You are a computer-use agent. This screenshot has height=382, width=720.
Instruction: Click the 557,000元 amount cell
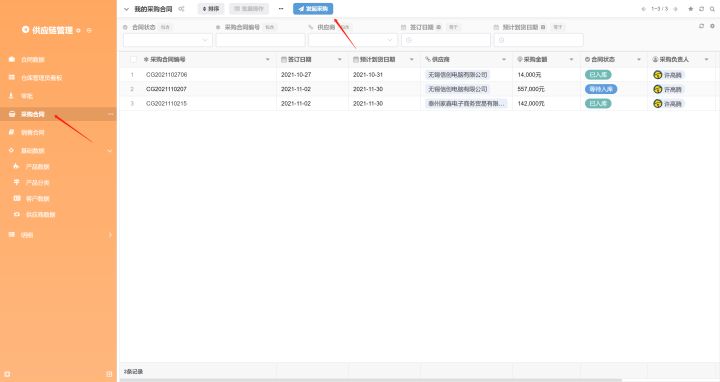546,89
